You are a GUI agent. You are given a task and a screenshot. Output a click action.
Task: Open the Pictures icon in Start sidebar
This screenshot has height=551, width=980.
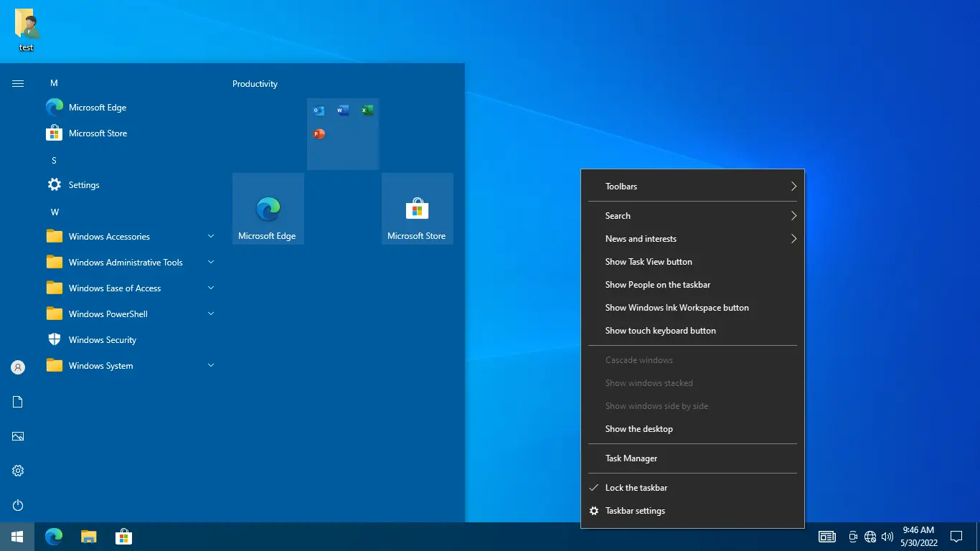[x=18, y=436]
